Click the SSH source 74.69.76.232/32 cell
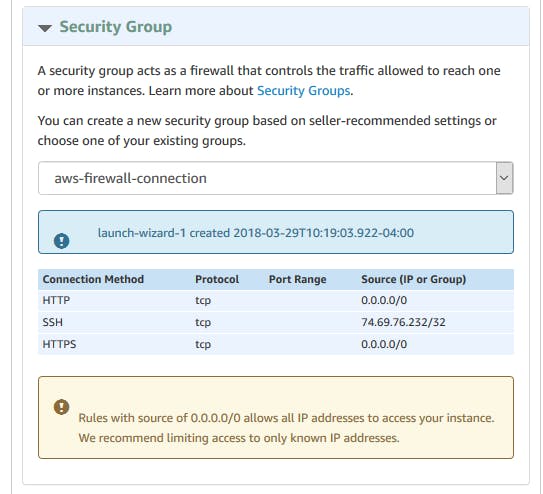This screenshot has width=543, height=494. (403, 322)
